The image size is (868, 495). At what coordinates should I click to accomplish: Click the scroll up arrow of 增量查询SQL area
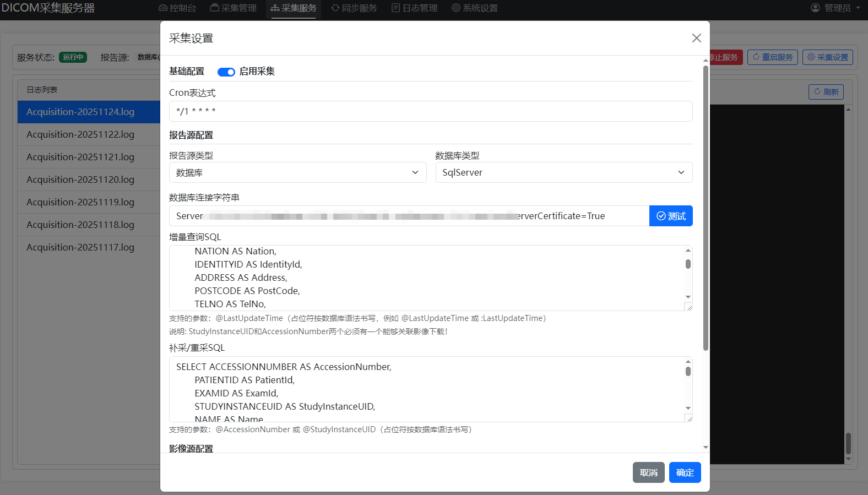(x=688, y=251)
